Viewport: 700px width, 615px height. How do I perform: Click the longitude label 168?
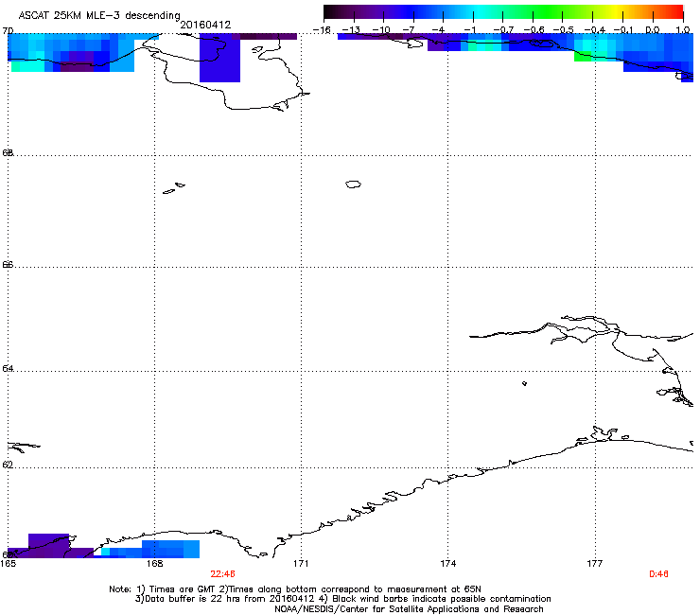tap(155, 564)
